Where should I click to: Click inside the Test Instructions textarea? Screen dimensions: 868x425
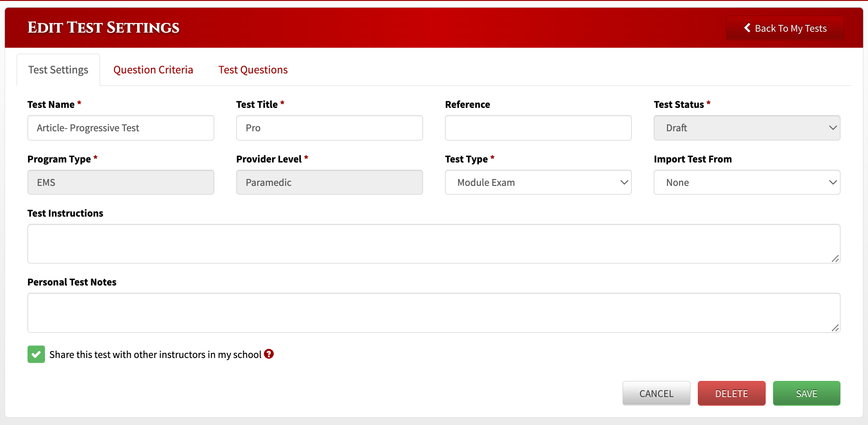point(434,244)
